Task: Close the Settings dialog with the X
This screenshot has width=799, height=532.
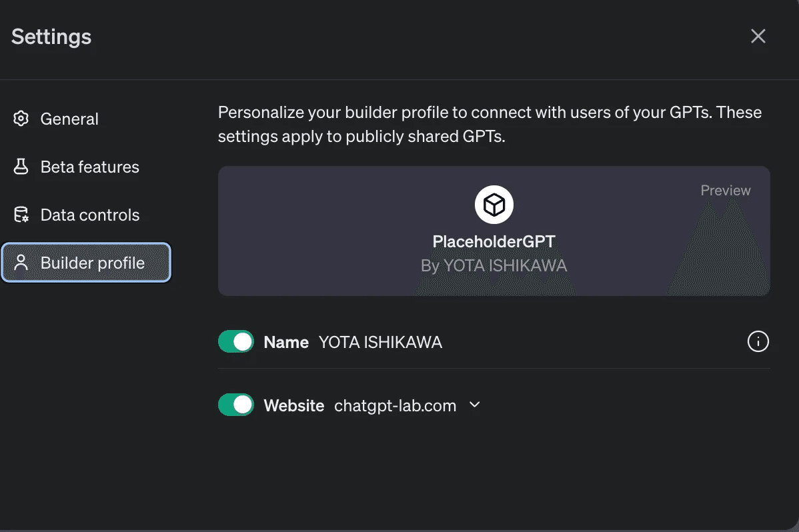Action: point(758,36)
